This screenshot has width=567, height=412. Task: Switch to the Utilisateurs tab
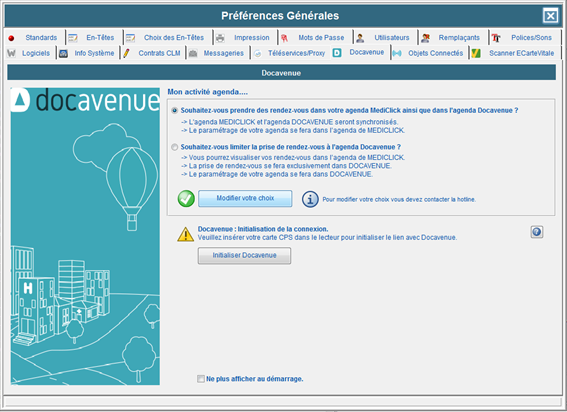coord(392,38)
